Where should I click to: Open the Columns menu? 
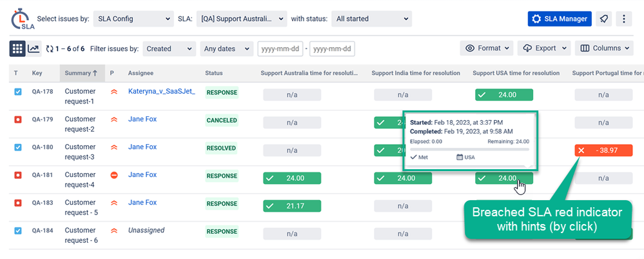click(606, 48)
